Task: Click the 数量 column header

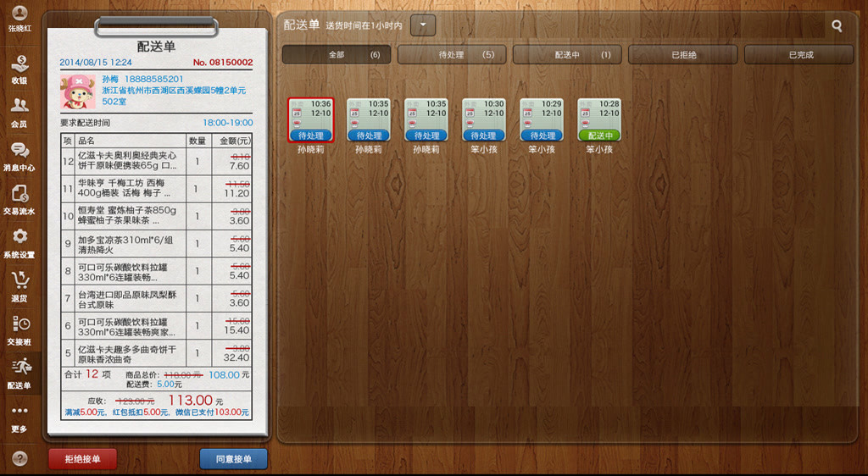Action: click(198, 141)
